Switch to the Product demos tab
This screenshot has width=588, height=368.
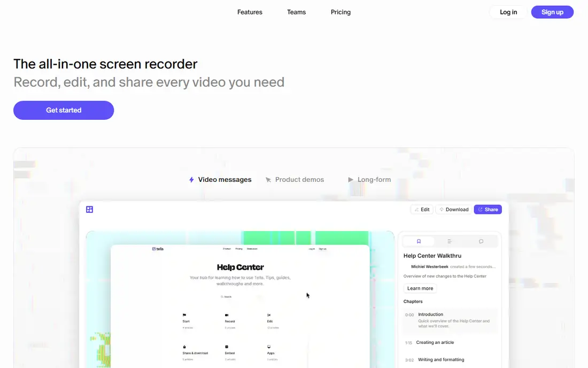coord(295,180)
